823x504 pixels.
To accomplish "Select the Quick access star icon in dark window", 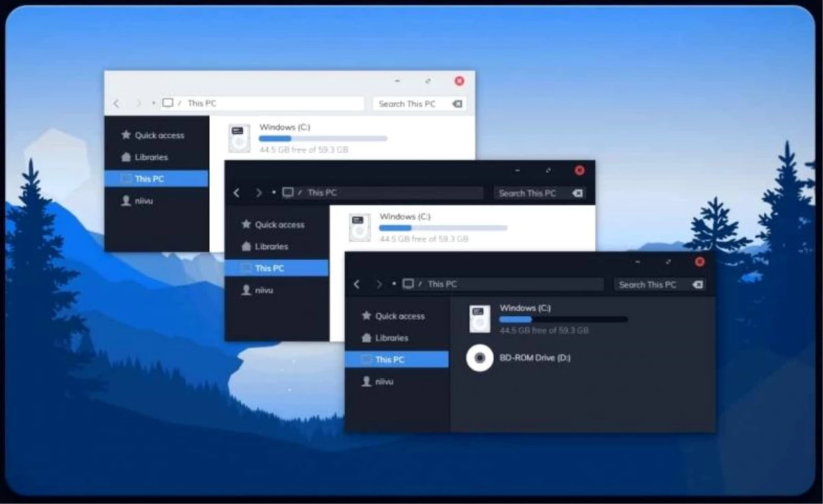I will point(366,316).
